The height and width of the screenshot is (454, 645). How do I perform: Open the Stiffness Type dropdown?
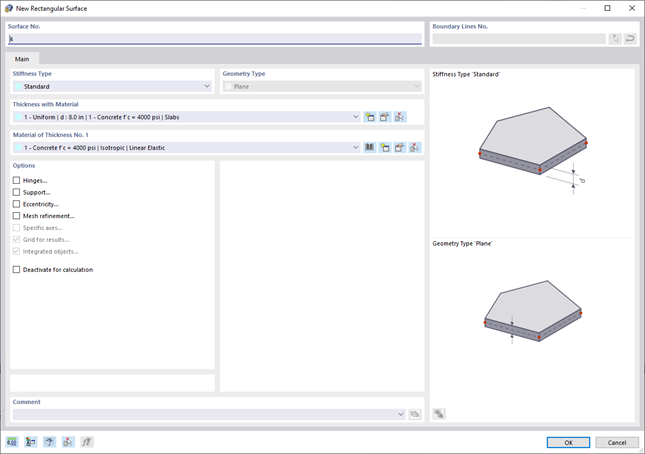[x=112, y=86]
